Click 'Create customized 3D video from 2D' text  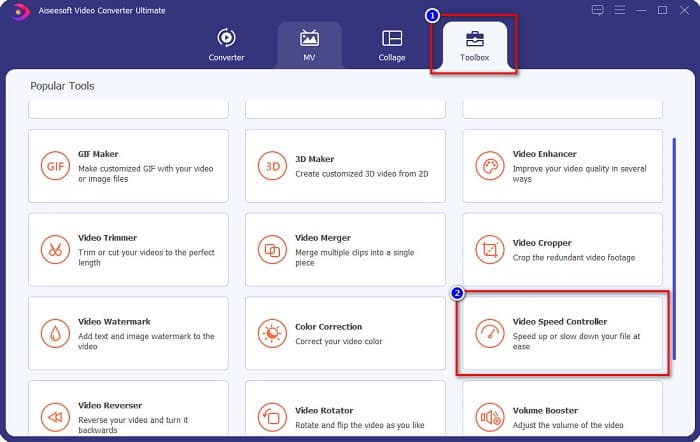pos(362,174)
